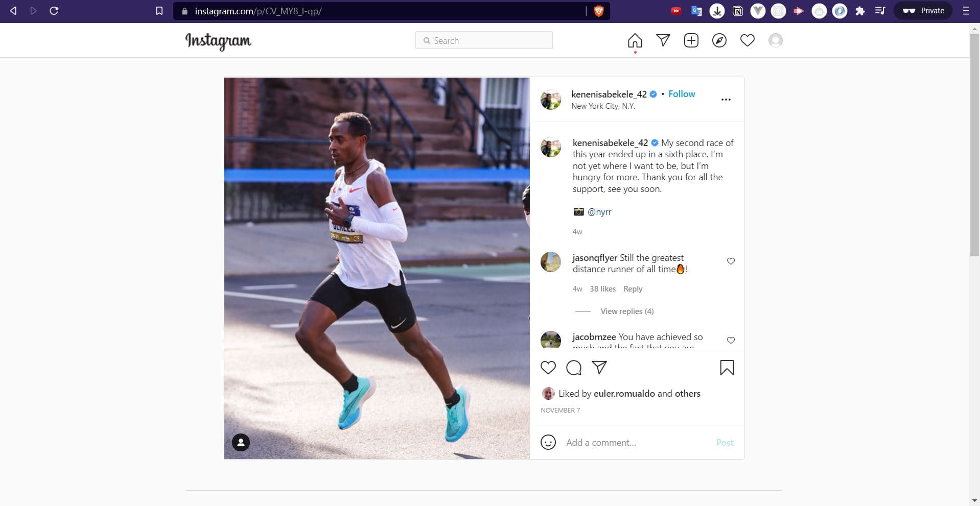Like jacobmzee's comment
The width and height of the screenshot is (980, 506).
tap(731, 341)
